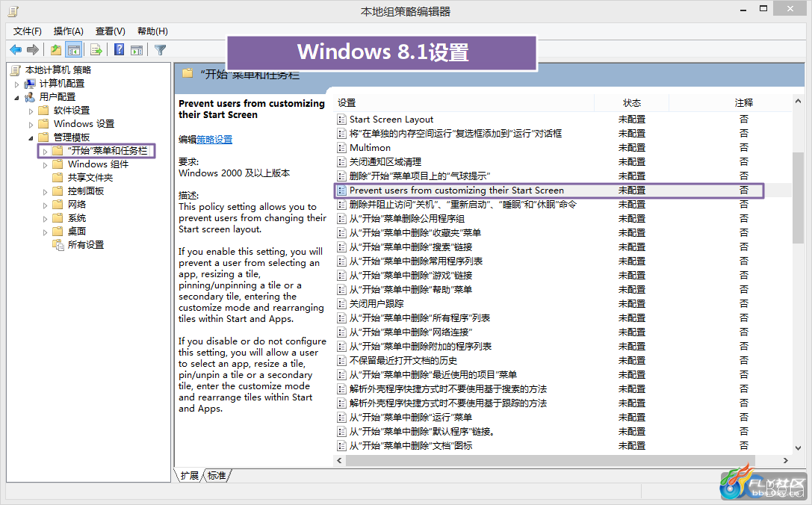The image size is (812, 505).
Task: Select the 桌面 folder in tree
Action: [77, 232]
